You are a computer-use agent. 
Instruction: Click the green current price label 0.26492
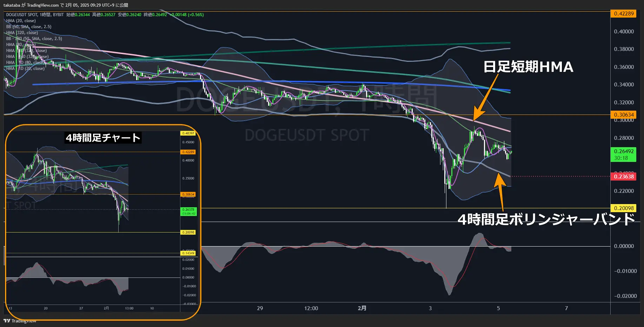(624, 151)
